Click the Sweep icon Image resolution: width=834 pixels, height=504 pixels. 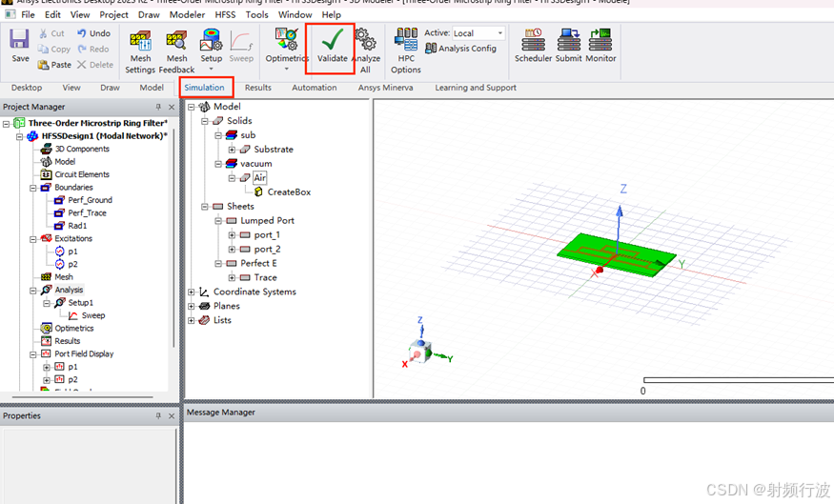pos(241,40)
